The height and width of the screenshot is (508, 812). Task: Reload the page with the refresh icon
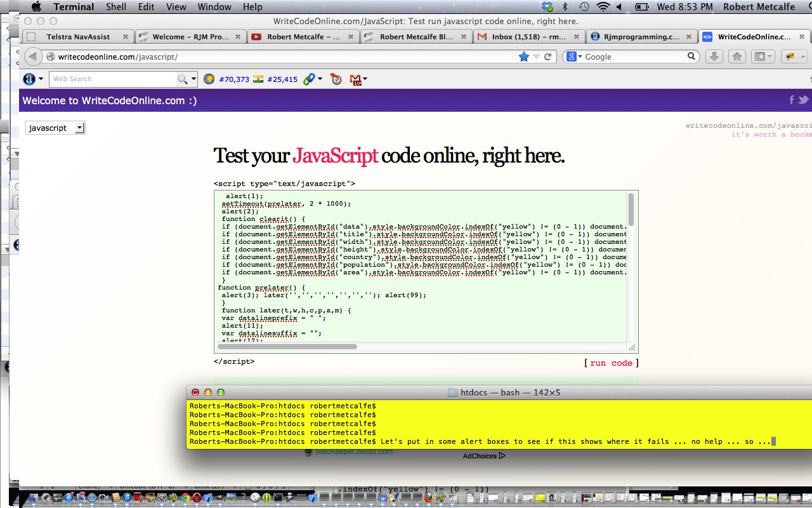tap(548, 57)
